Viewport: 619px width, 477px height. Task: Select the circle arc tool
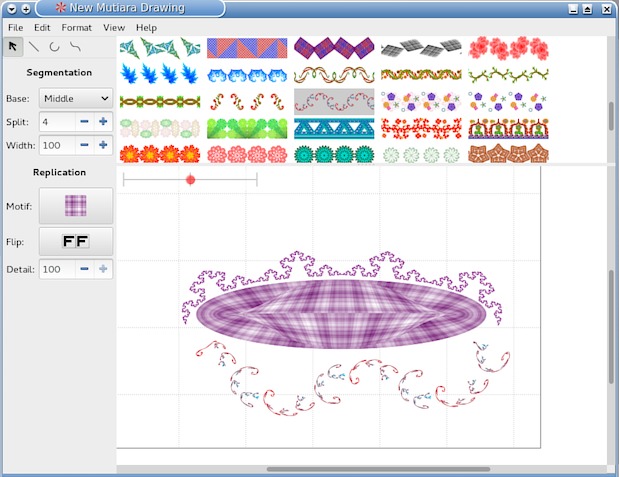click(x=54, y=47)
